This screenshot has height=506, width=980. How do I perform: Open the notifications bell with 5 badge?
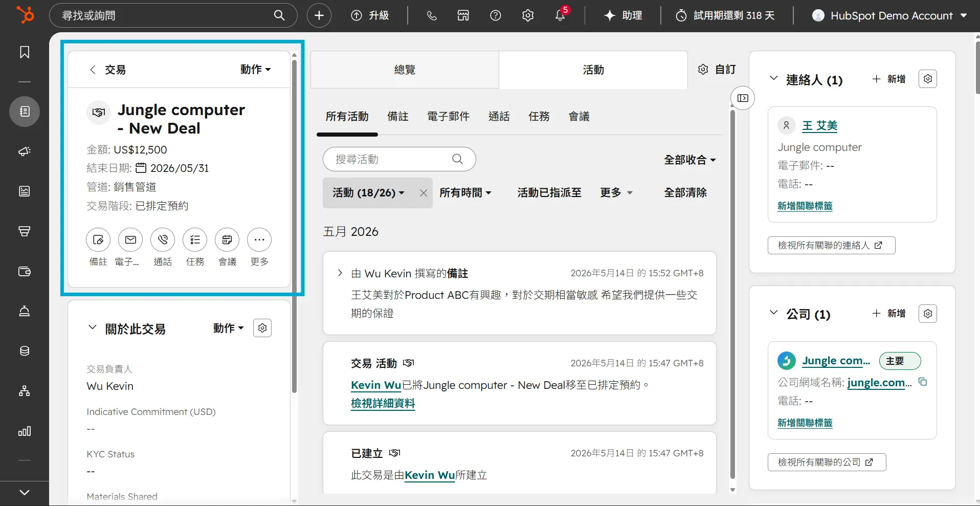[561, 14]
